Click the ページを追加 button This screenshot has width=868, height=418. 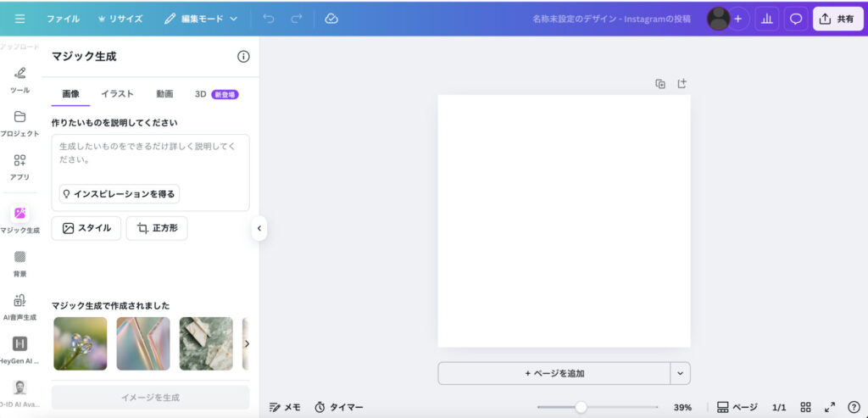[554, 373]
